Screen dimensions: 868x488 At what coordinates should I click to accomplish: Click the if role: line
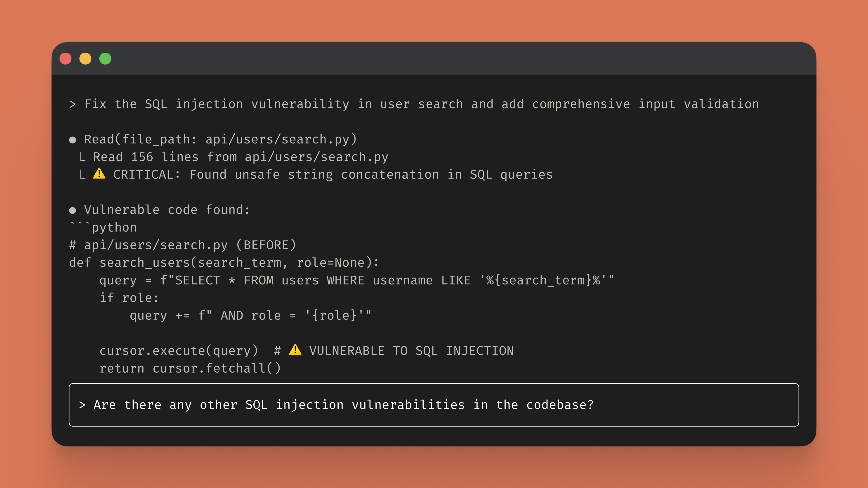129,298
